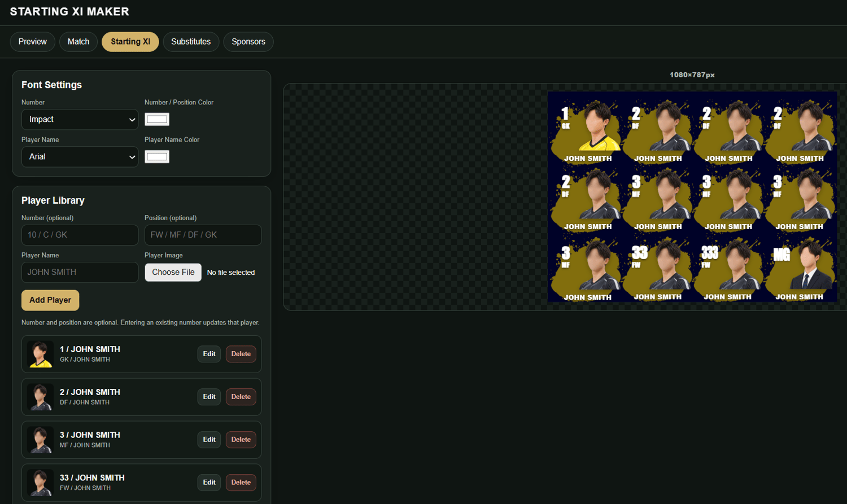847x504 pixels.
Task: Click the library photo of player 1 GK
Action: point(40,354)
